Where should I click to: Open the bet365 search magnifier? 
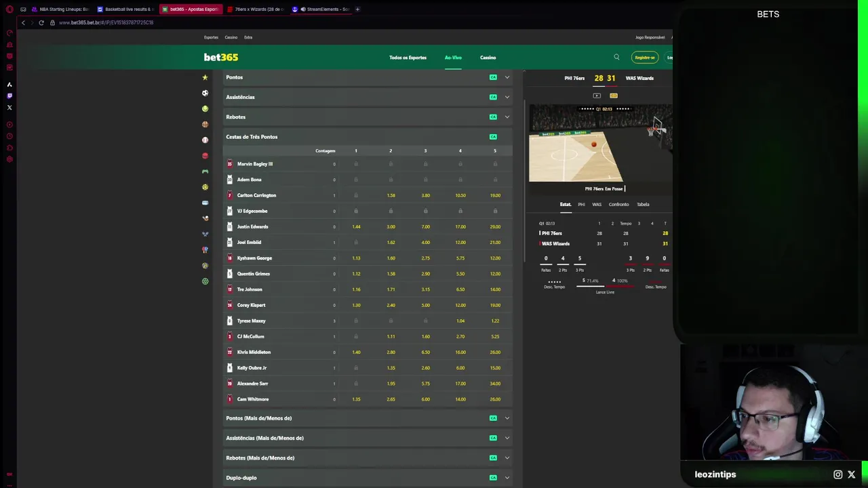click(616, 58)
